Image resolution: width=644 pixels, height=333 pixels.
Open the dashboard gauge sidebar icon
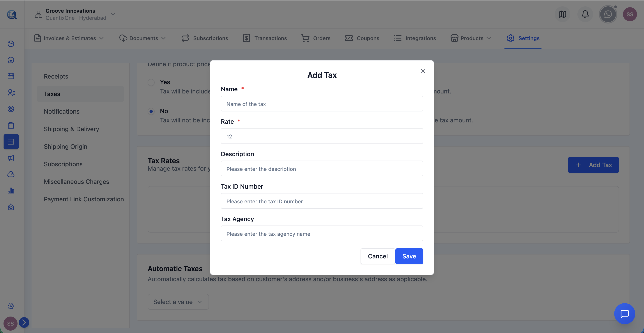tap(11, 44)
